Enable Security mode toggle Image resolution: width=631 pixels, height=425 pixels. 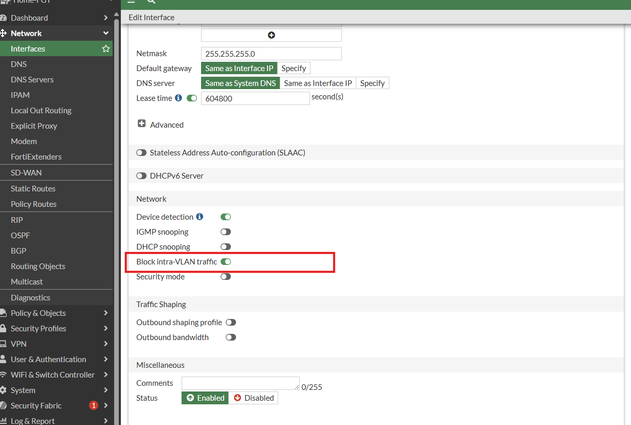tap(226, 276)
